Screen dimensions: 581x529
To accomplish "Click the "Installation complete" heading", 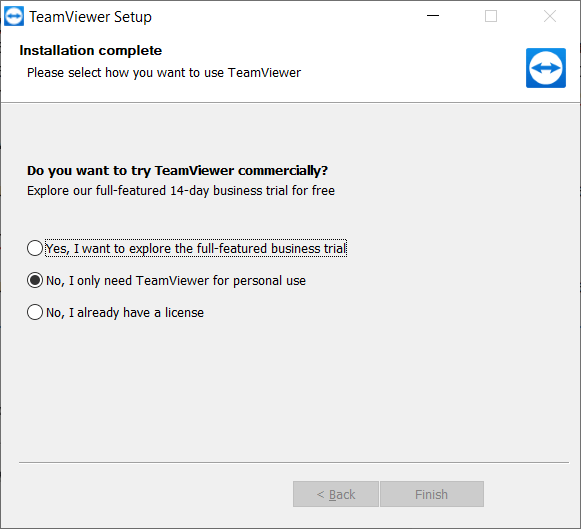I will coord(90,50).
